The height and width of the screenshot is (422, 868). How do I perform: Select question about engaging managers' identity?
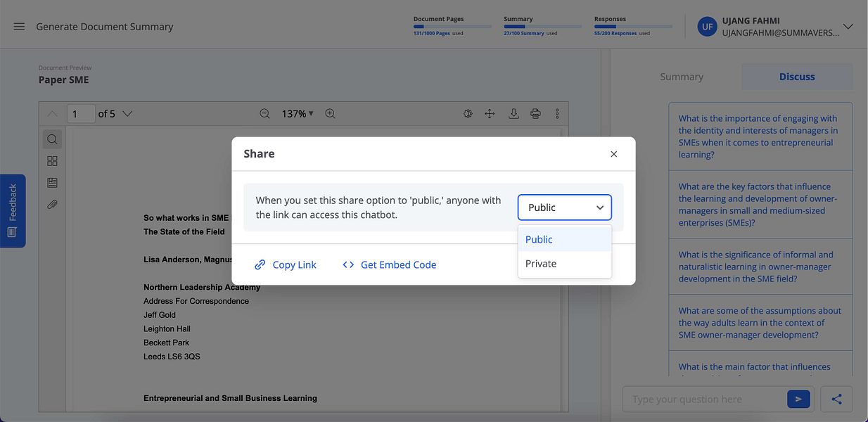point(760,136)
